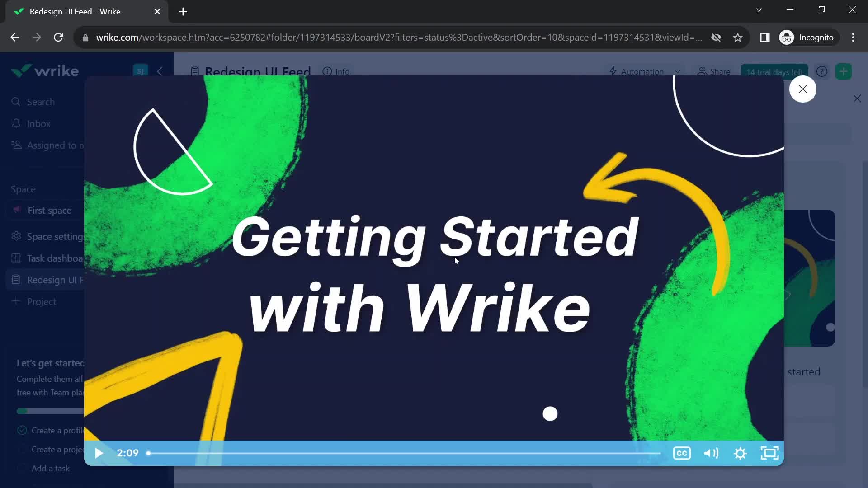
Task: Click Create a profile checklist item
Action: click(51, 431)
